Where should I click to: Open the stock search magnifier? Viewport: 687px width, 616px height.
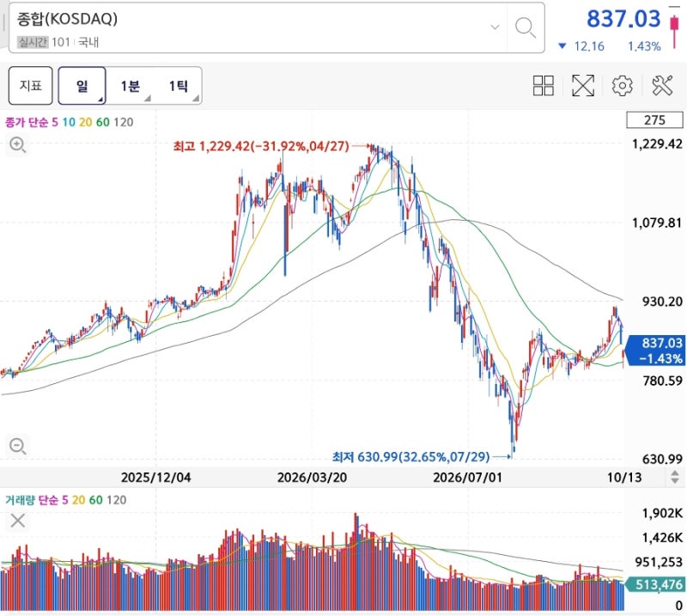click(526, 27)
